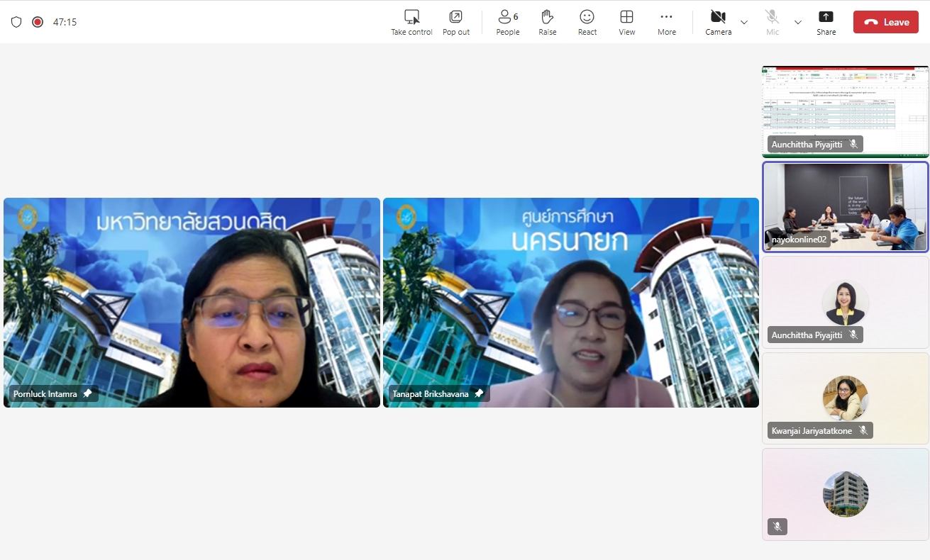Screen dimensions: 930x560
Task: Click muted mic icon on shared spreadsheet tile
Action: (x=853, y=144)
